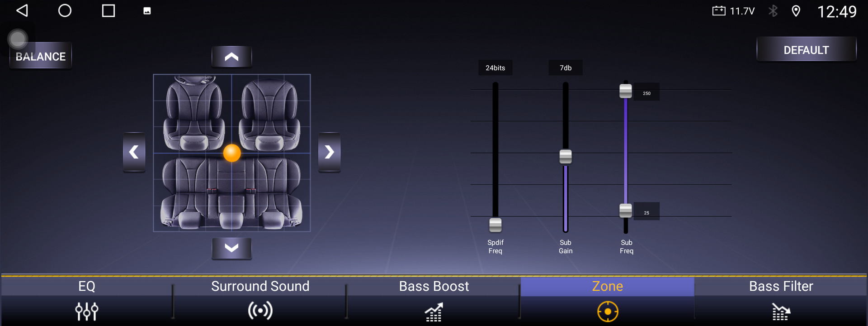Open the recent apps square icon
Image resolution: width=868 pixels, height=326 pixels.
[108, 10]
